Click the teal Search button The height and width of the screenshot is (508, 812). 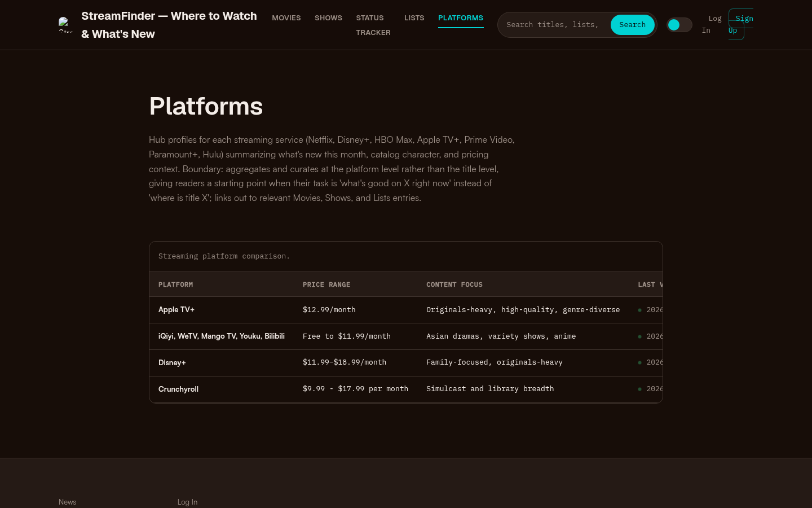[x=632, y=25]
